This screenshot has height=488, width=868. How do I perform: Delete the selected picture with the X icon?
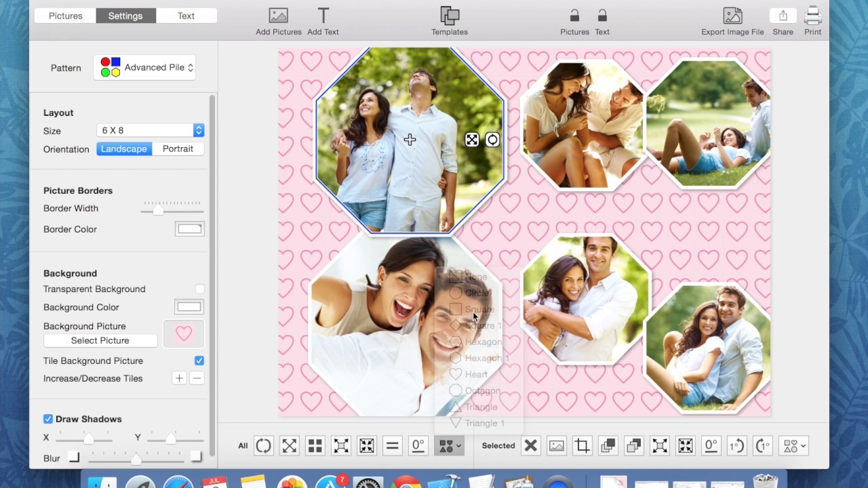coord(530,445)
